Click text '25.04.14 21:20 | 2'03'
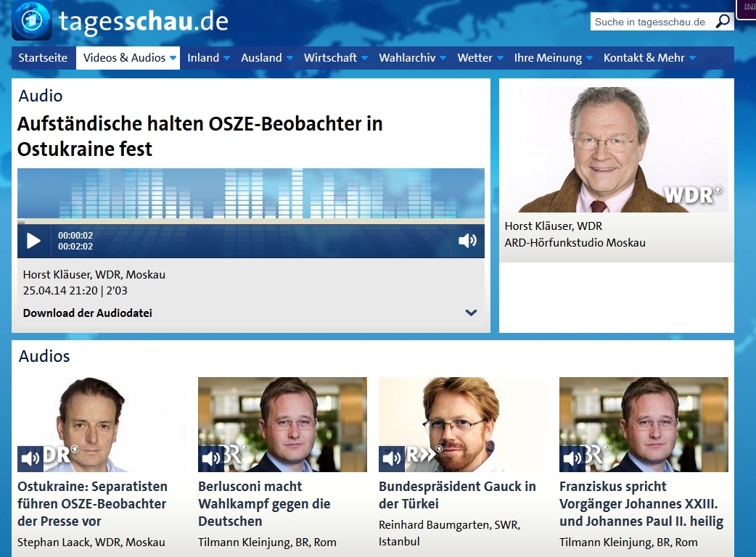The image size is (756, 557). pos(75,291)
